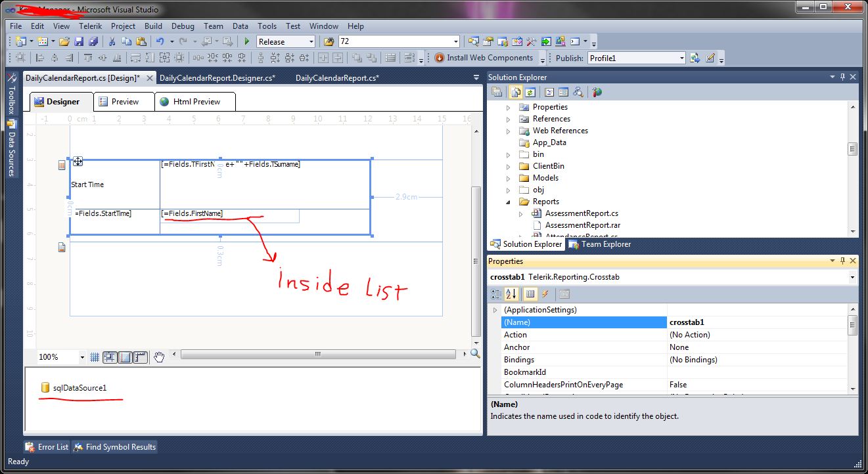
Task: Open the Debug menu
Action: point(183,26)
